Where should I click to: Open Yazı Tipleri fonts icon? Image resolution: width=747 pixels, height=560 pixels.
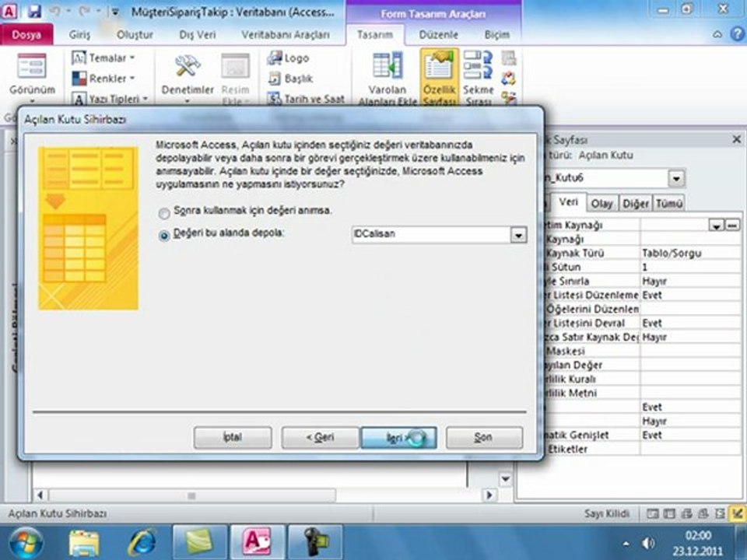[79, 99]
